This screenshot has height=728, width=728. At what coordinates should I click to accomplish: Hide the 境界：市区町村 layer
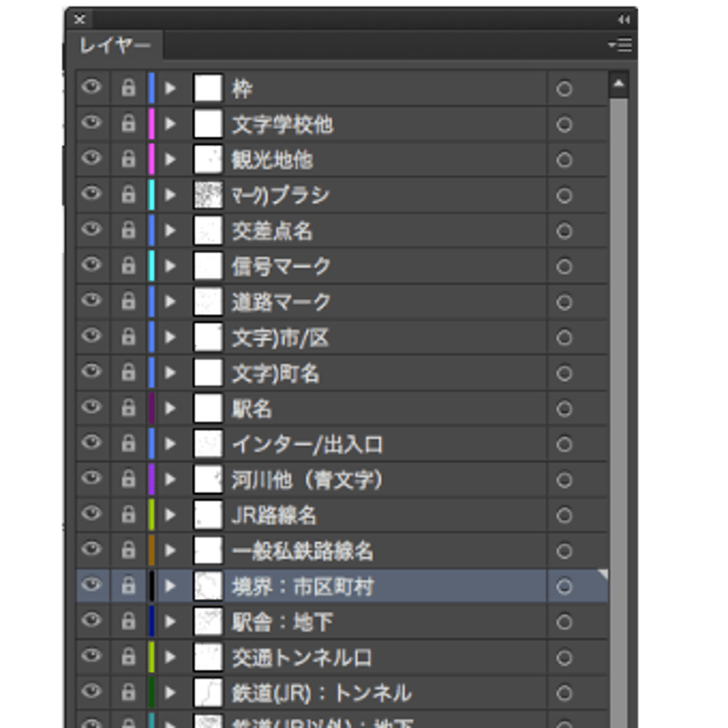pos(92,585)
